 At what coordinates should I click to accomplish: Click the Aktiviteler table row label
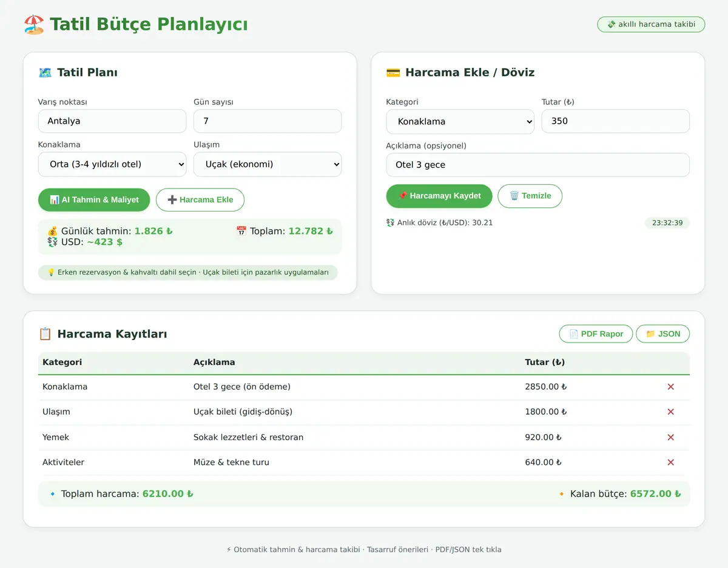pyautogui.click(x=64, y=463)
